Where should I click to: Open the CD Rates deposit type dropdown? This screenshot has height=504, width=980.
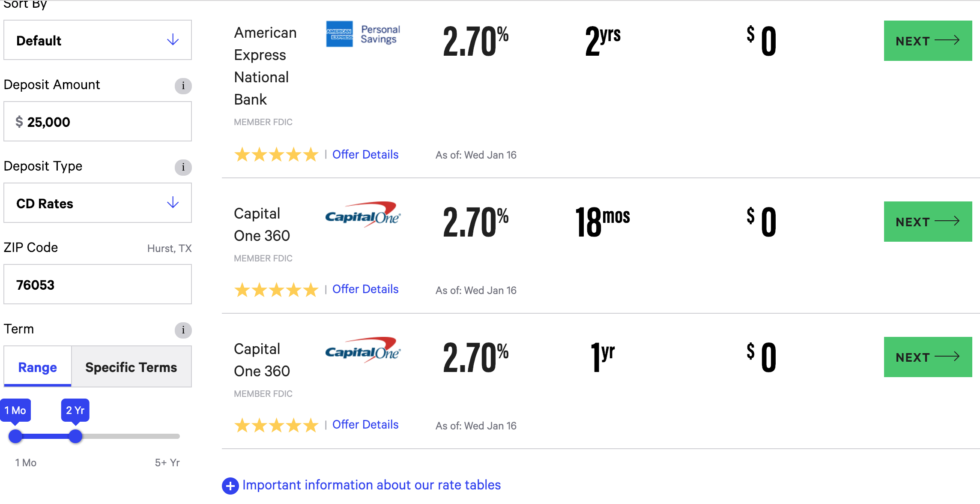pos(98,203)
